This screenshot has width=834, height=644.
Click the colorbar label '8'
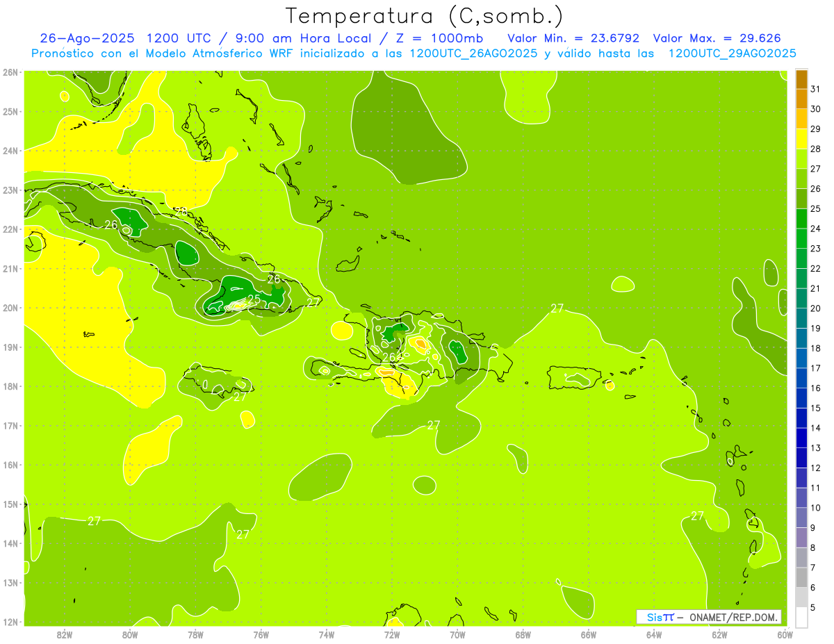814,547
